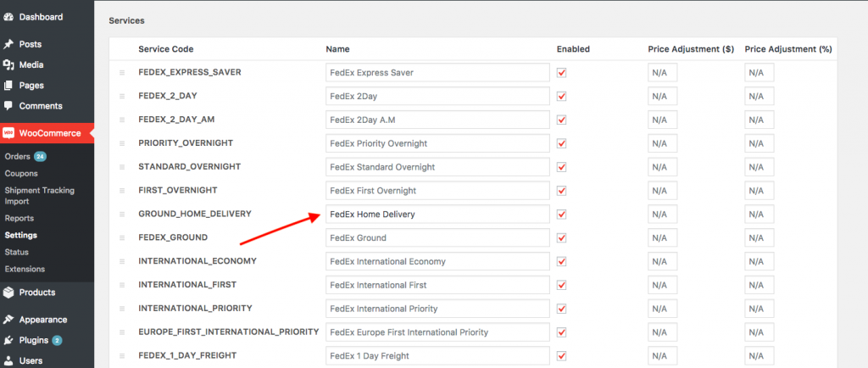The image size is (868, 368).
Task: Click the Posts menu label
Action: pyautogui.click(x=31, y=44)
